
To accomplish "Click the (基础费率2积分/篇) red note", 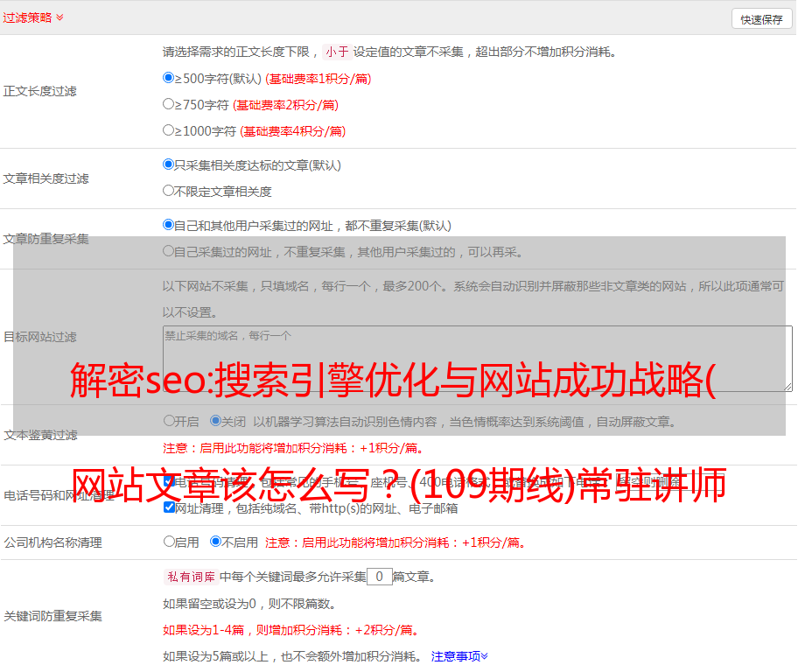I will pyautogui.click(x=285, y=105).
